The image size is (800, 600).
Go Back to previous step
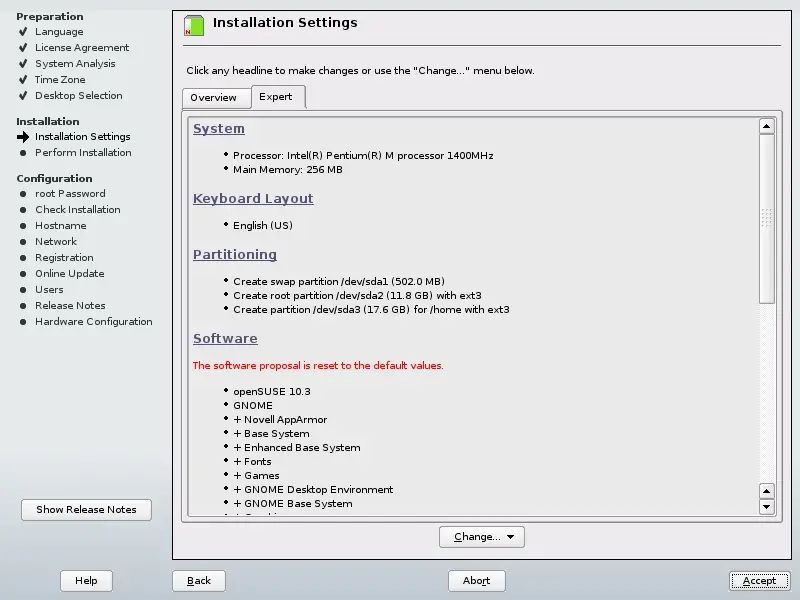pyautogui.click(x=198, y=581)
